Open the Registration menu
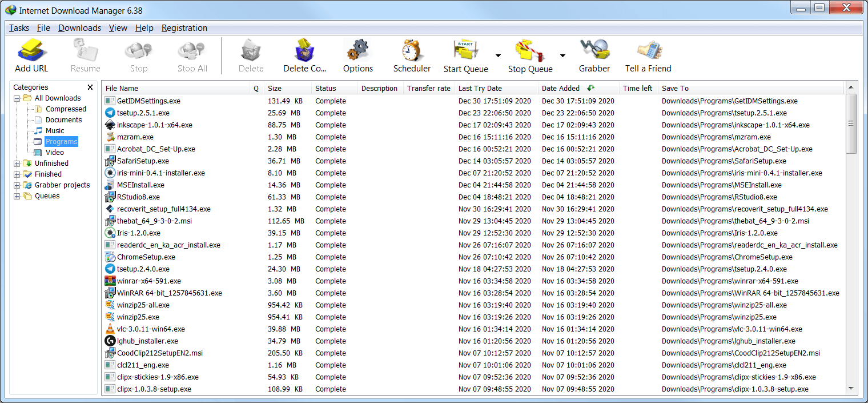This screenshot has width=868, height=403. click(185, 27)
